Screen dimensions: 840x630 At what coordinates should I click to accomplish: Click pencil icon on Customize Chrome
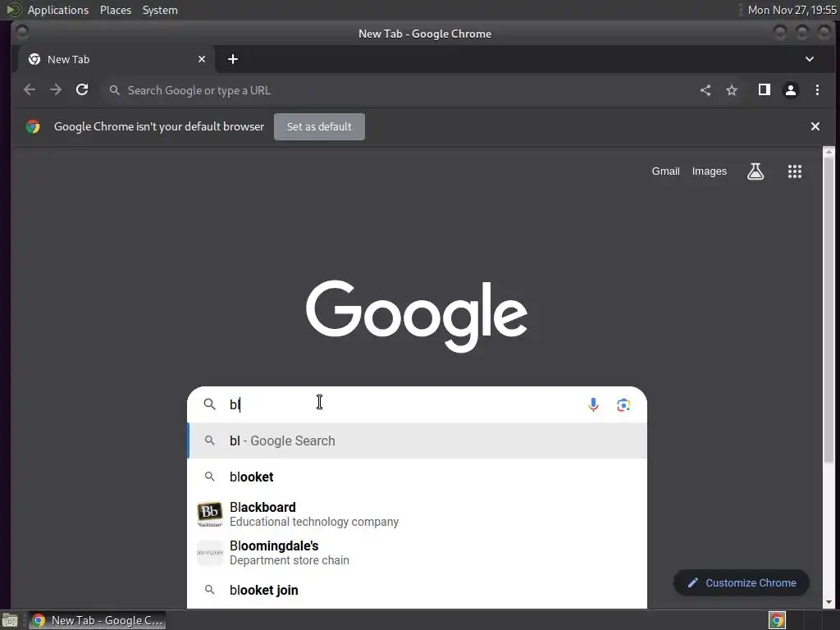click(692, 582)
